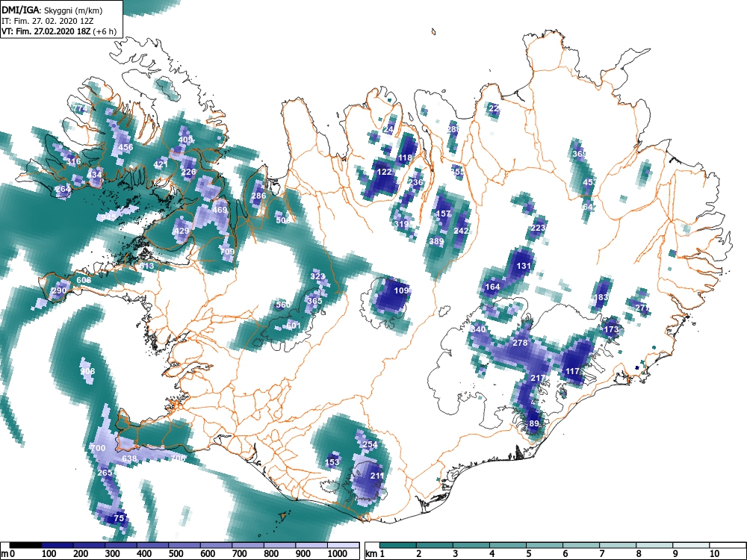Viewport: 747px width, 560px height.
Task: Click the map value '211' in the south
Action: click(376, 475)
